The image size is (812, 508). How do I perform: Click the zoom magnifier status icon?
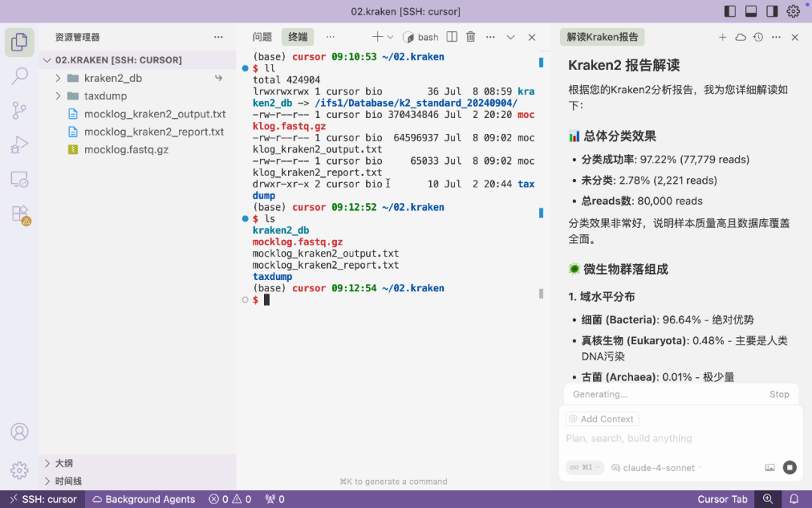click(768, 499)
